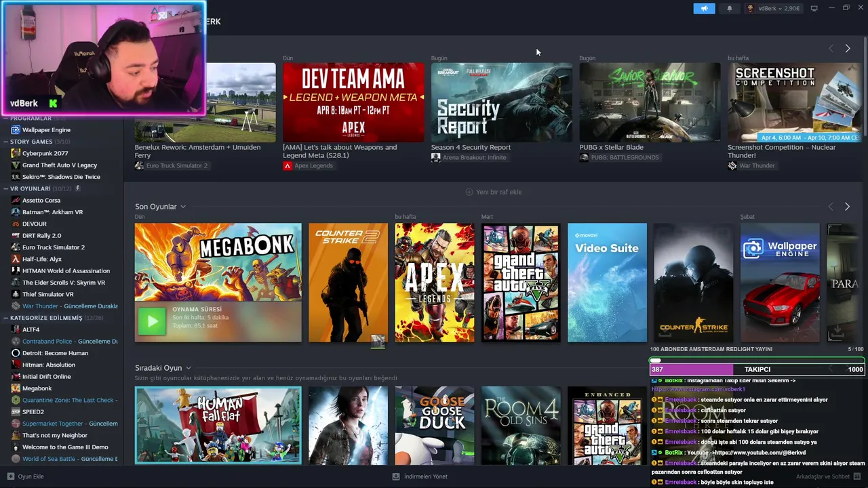Open the Steam announcements megaphone button

pyautogui.click(x=704, y=8)
